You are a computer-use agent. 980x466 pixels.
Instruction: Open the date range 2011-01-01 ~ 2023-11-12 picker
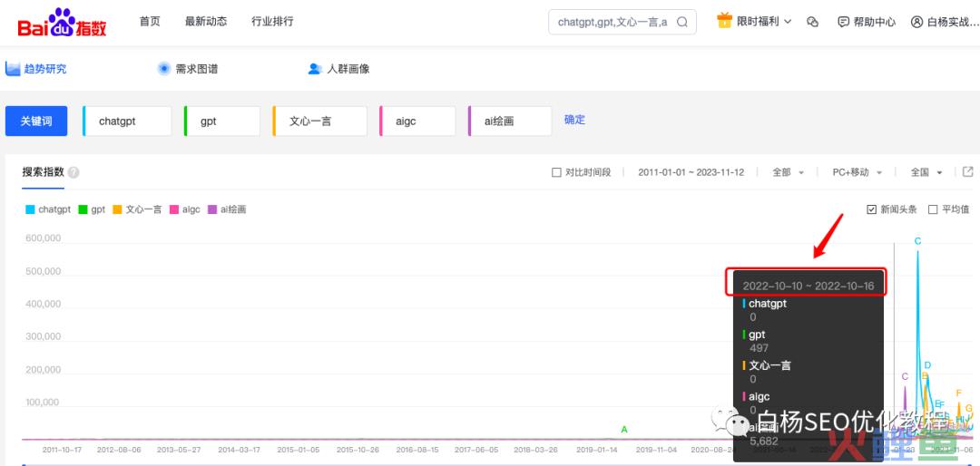691,172
